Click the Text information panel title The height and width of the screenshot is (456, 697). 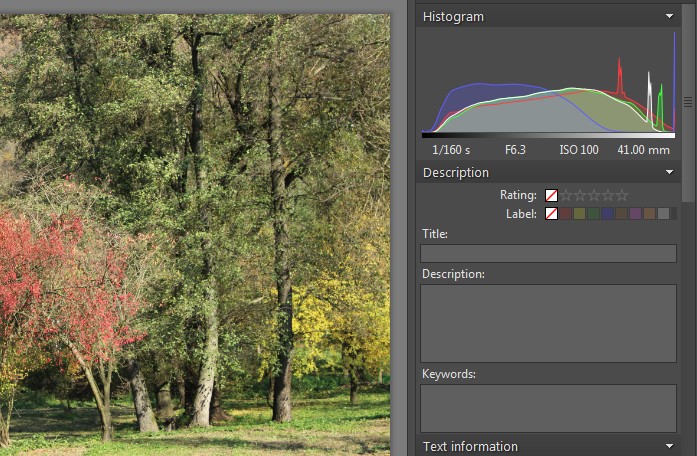pos(470,446)
